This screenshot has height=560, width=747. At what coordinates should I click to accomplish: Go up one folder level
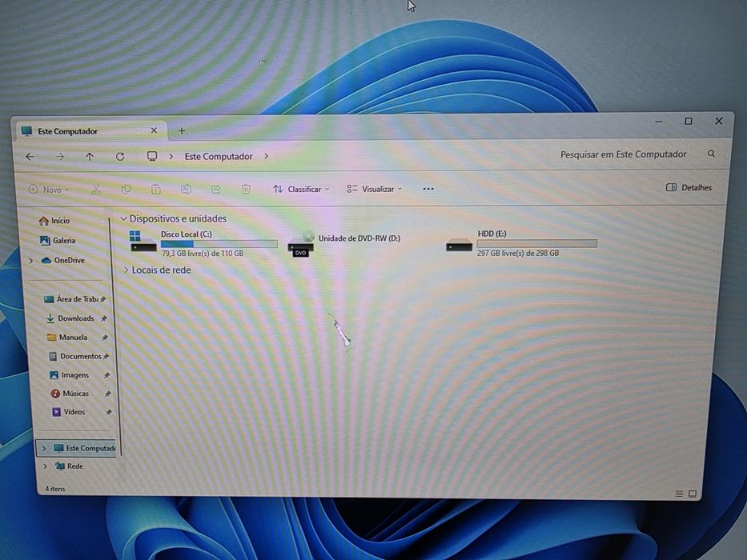(x=90, y=157)
